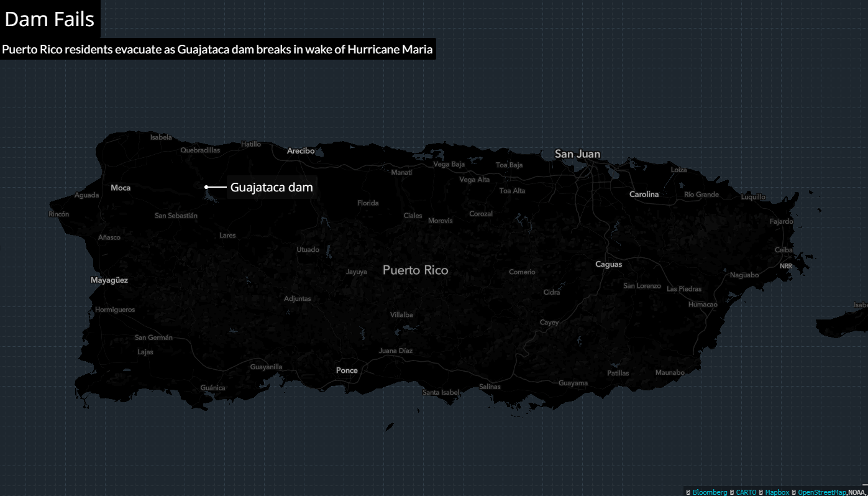Click the 'Cayey' town label
The width and height of the screenshot is (868, 496).
point(549,323)
